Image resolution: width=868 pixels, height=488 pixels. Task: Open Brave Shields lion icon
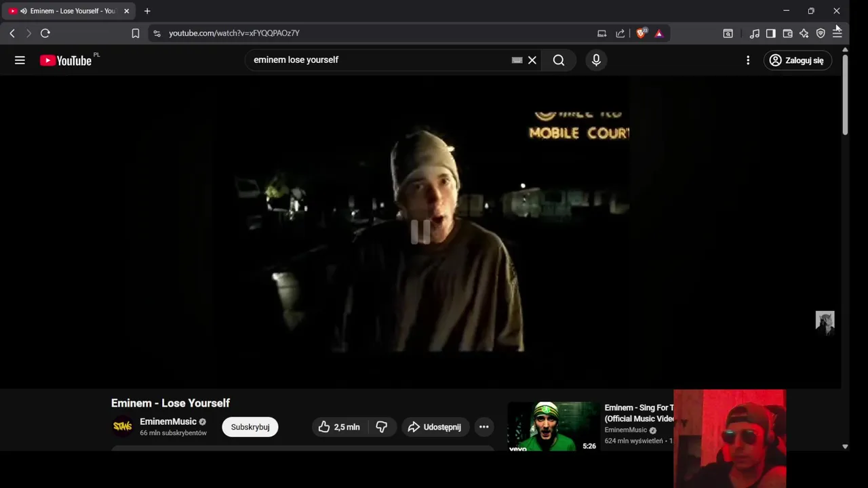pyautogui.click(x=642, y=33)
